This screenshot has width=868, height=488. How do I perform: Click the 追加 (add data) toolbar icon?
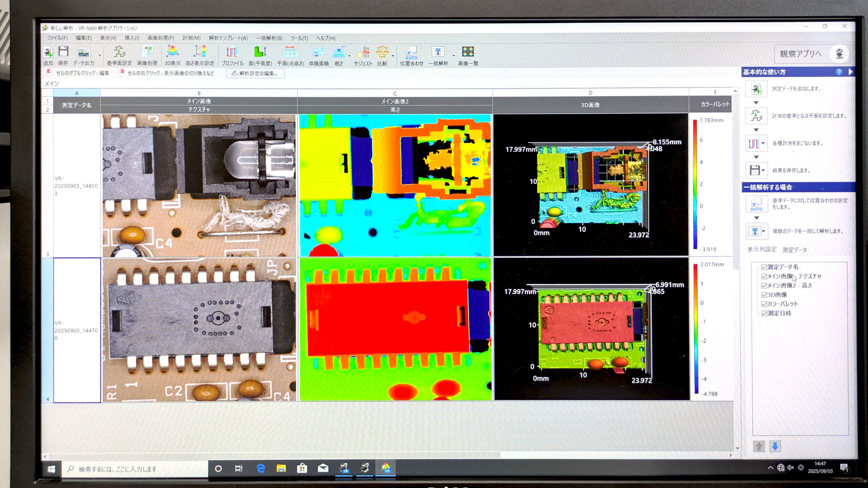coord(48,53)
